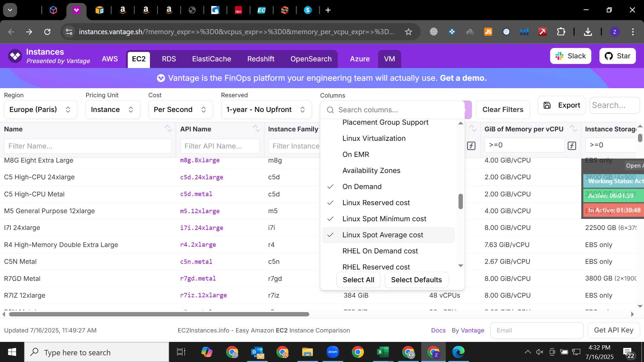The width and height of the screenshot is (644, 362).
Task: Click Get API Key button
Action: click(x=613, y=330)
